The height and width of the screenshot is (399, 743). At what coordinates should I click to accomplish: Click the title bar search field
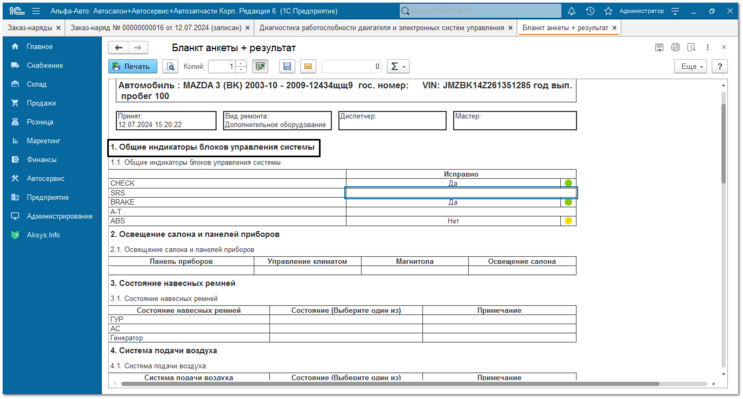click(480, 11)
